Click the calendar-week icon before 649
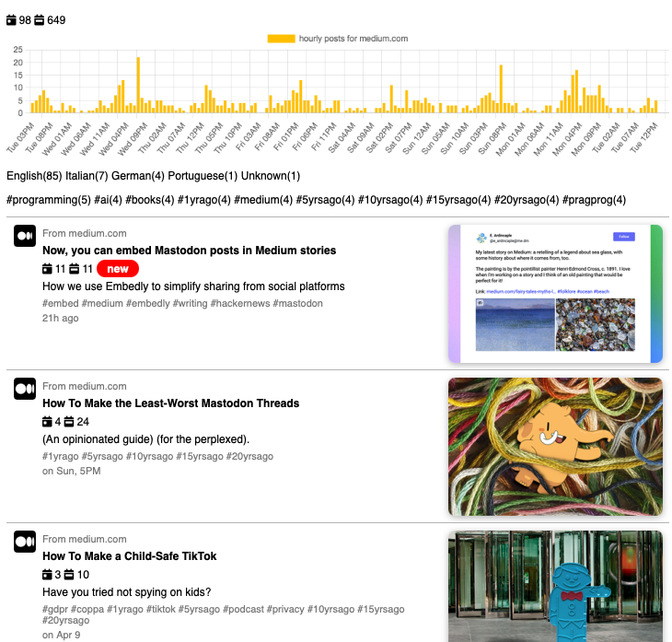672x642 pixels. click(x=39, y=20)
